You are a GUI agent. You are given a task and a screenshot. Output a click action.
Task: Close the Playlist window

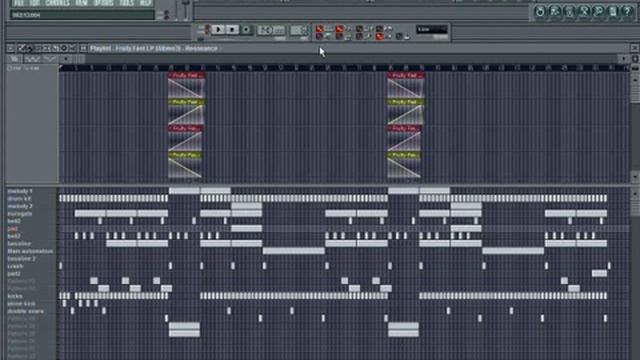635,48
